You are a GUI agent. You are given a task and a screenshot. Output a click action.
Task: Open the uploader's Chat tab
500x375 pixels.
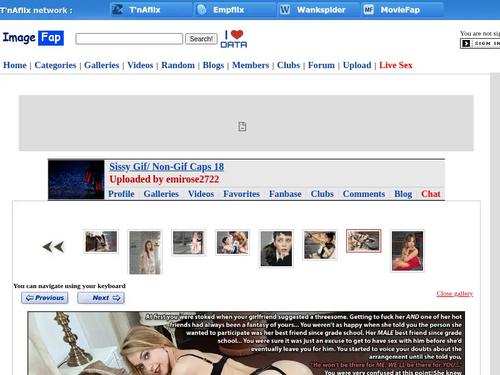pyautogui.click(x=431, y=194)
